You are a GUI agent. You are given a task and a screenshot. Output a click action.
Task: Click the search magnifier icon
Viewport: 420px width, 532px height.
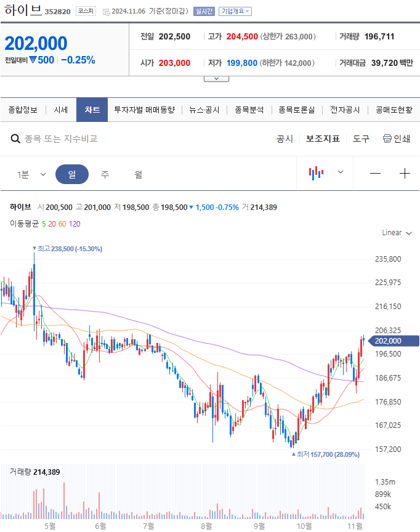click(15, 139)
